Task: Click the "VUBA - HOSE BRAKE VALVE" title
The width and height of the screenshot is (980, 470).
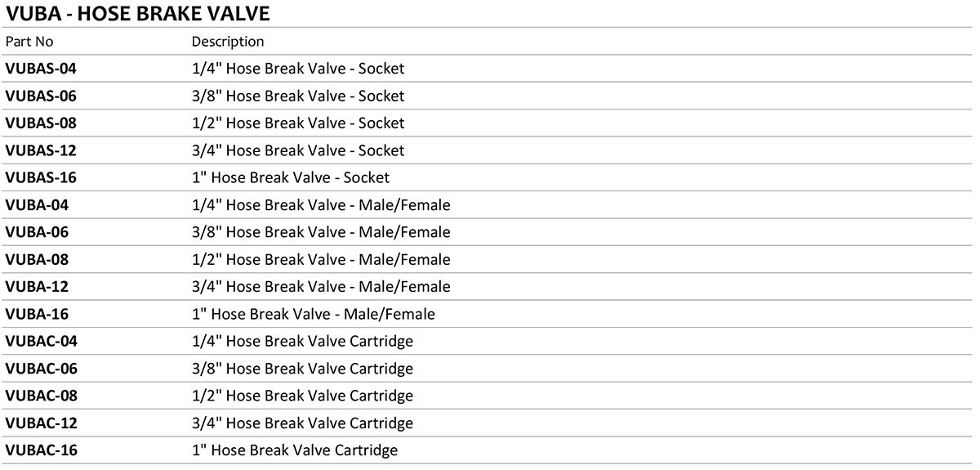Action: 137,14
